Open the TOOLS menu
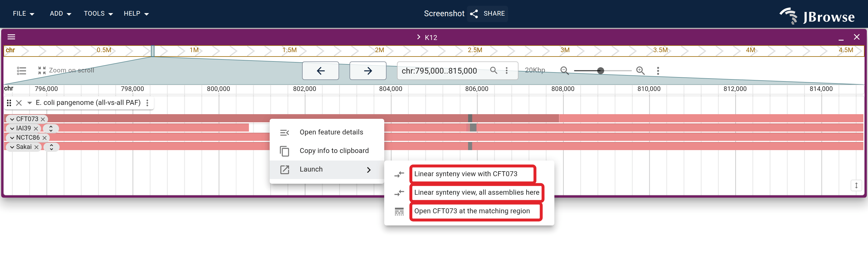 coord(98,14)
